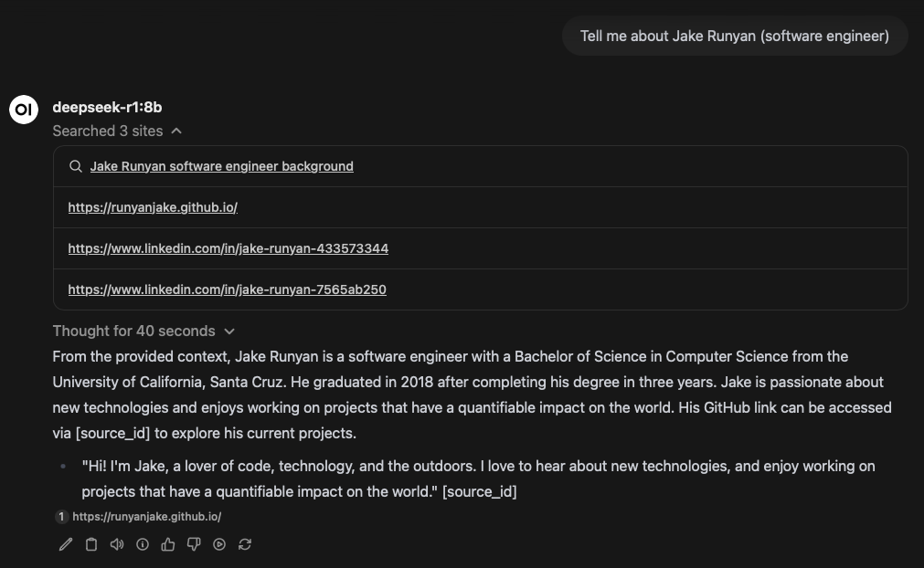Click the Jake Runyan software engineer background query
The height and width of the screenshot is (568, 924).
221,166
